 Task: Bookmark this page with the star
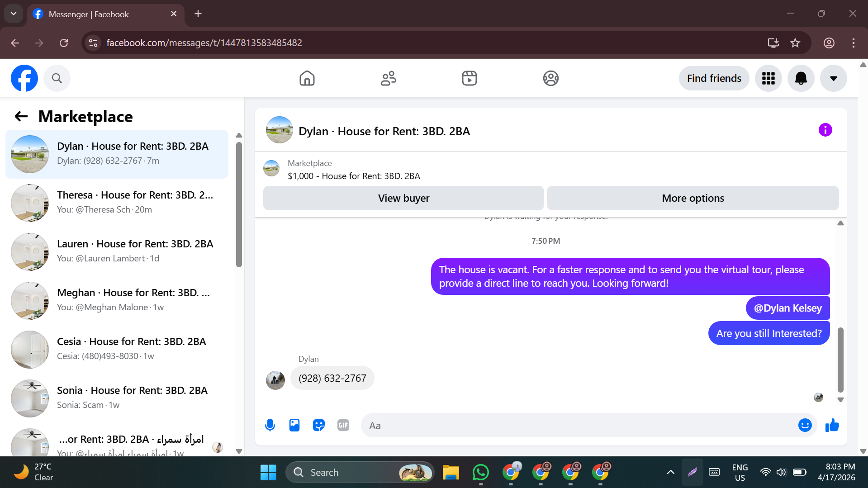point(795,43)
